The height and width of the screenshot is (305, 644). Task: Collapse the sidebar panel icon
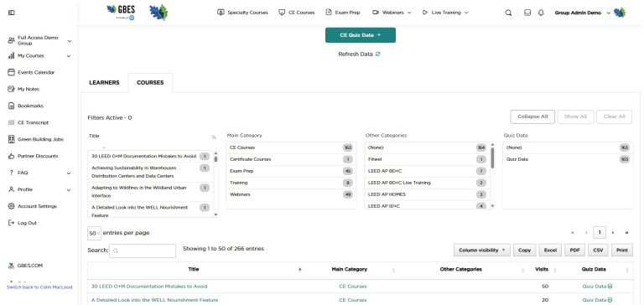click(x=12, y=13)
